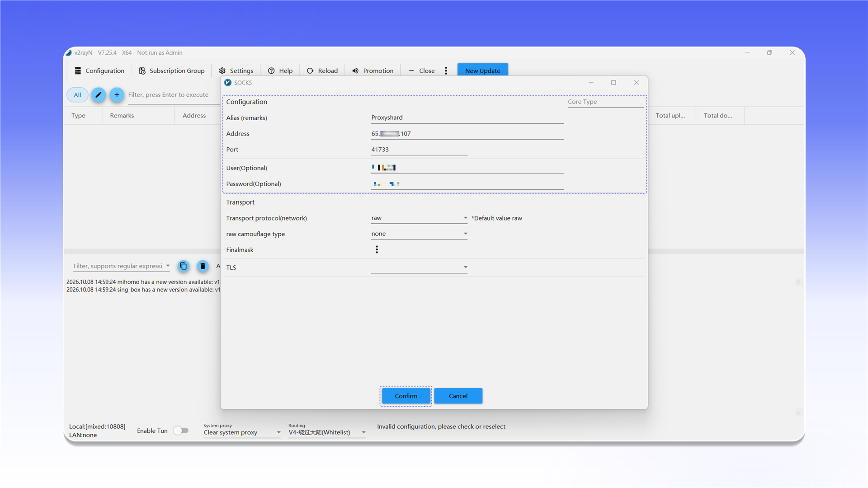Click the plus add group icon
The width and height of the screenshot is (868, 488).
[117, 95]
